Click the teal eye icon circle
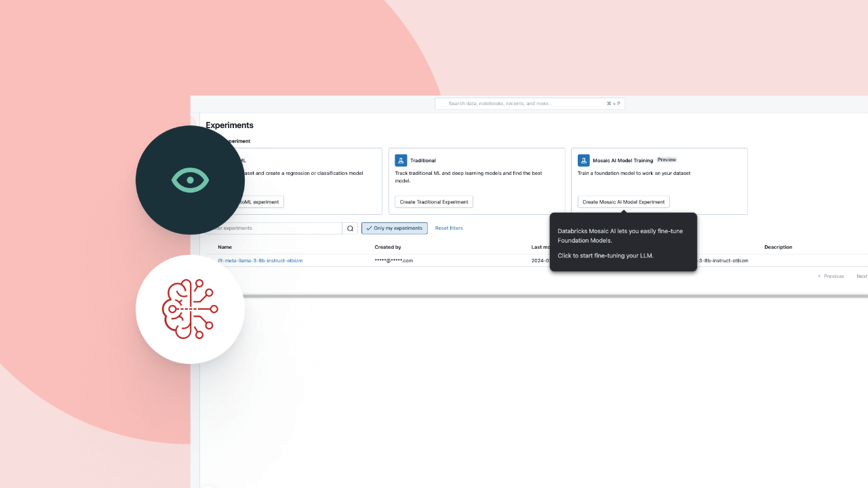The width and height of the screenshot is (868, 488). (x=191, y=180)
